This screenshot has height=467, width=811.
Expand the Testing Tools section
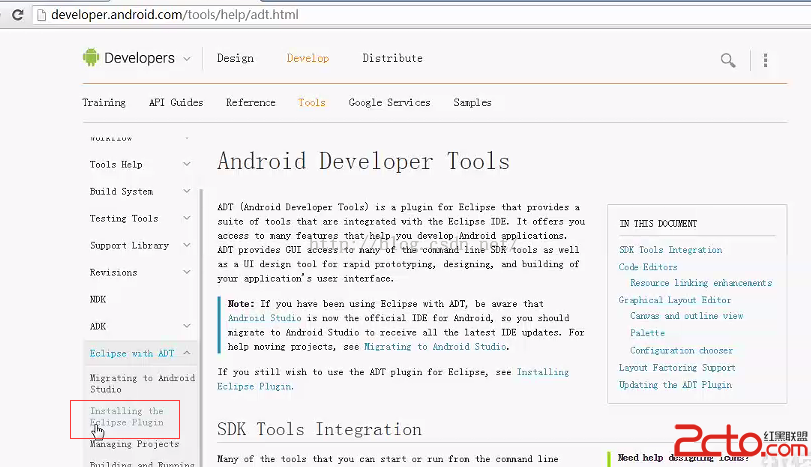tap(186, 218)
